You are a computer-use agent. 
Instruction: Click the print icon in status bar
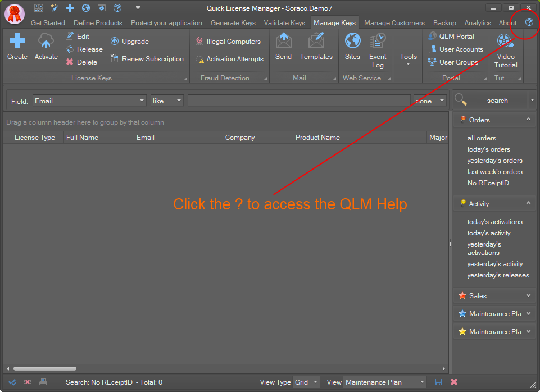[x=43, y=382]
